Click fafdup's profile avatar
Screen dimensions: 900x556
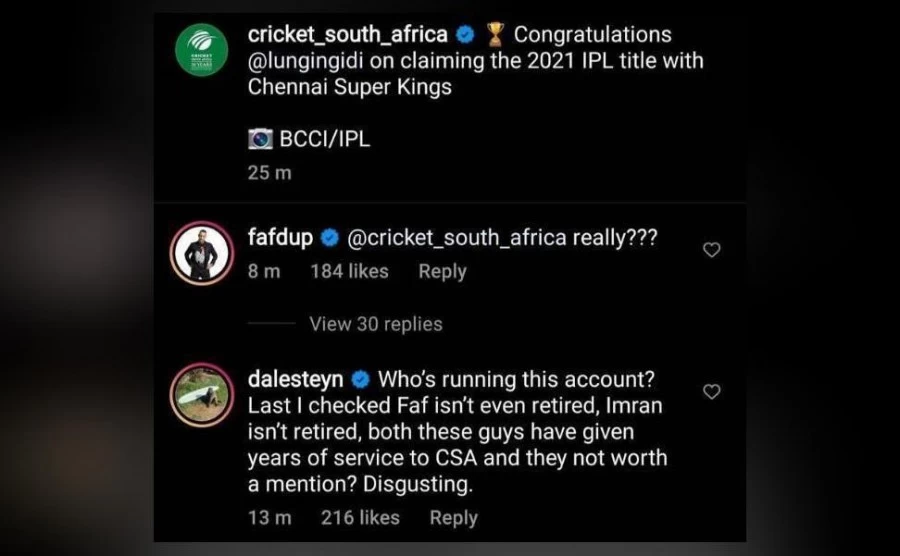pyautogui.click(x=203, y=253)
